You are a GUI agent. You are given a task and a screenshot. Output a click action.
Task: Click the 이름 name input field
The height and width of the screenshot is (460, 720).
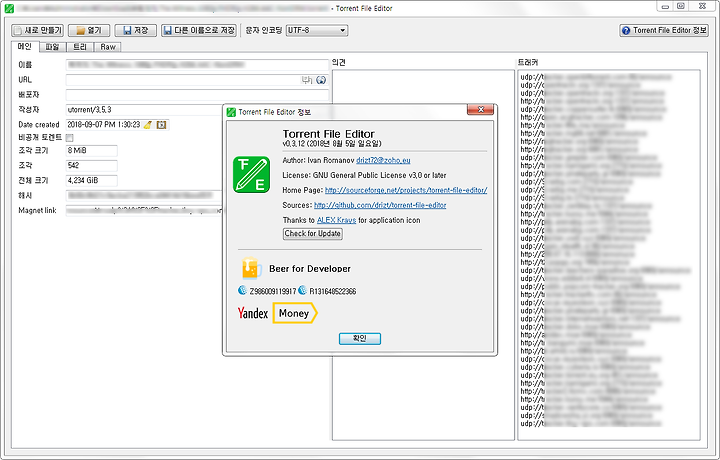click(197, 65)
